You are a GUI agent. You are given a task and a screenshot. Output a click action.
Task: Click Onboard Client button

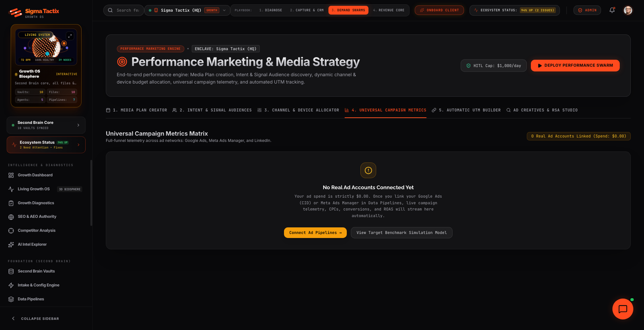(x=439, y=10)
